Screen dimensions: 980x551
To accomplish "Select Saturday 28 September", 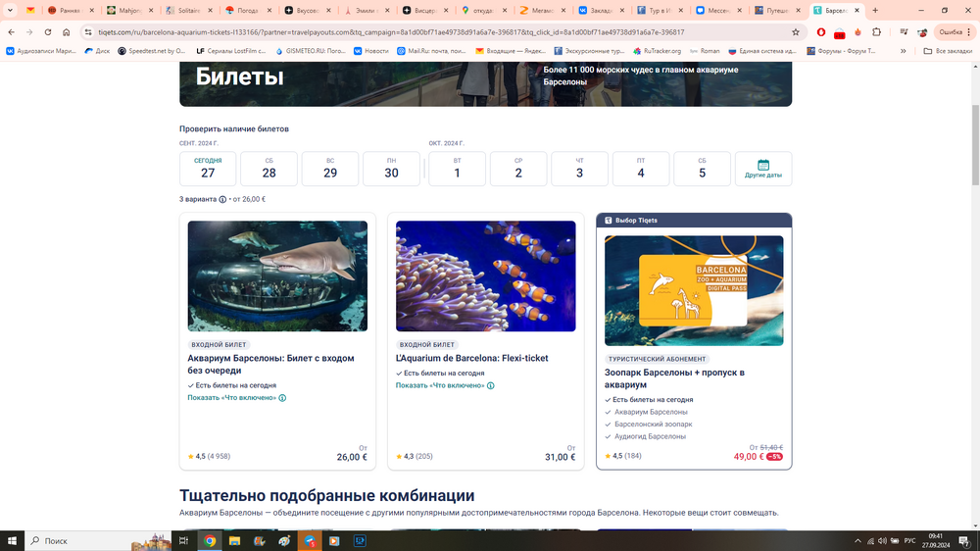I will pyautogui.click(x=269, y=169).
